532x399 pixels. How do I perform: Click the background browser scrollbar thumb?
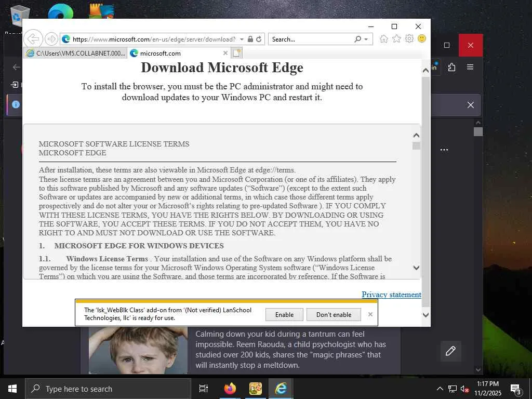478,131
